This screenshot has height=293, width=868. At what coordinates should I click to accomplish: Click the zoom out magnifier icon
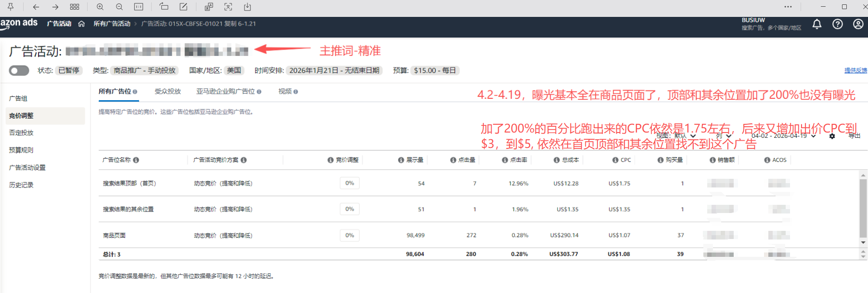point(119,7)
